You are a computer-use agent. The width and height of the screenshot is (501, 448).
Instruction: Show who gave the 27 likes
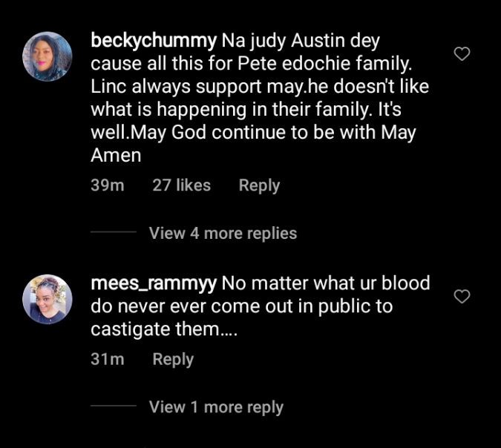click(181, 185)
